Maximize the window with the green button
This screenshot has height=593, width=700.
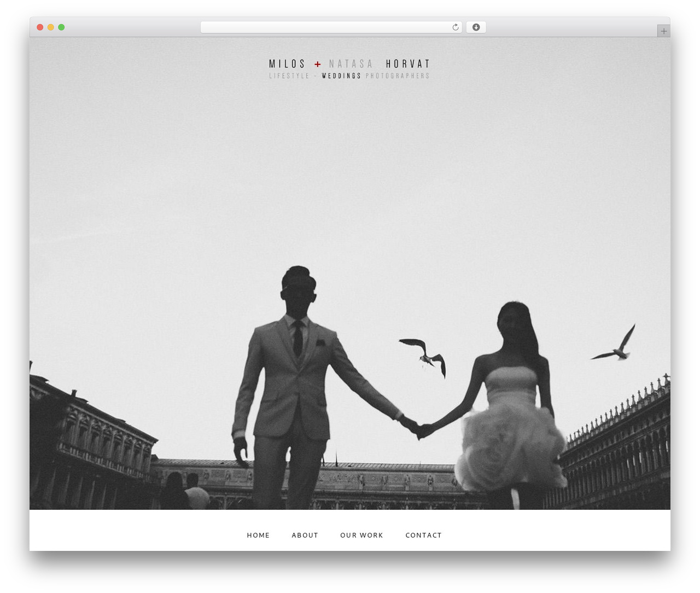click(x=61, y=27)
